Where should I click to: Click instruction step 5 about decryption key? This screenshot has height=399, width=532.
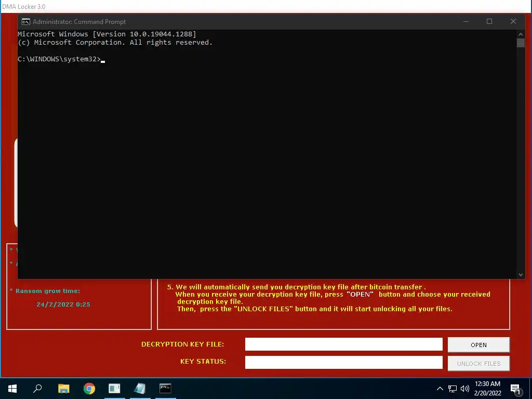[x=328, y=298]
